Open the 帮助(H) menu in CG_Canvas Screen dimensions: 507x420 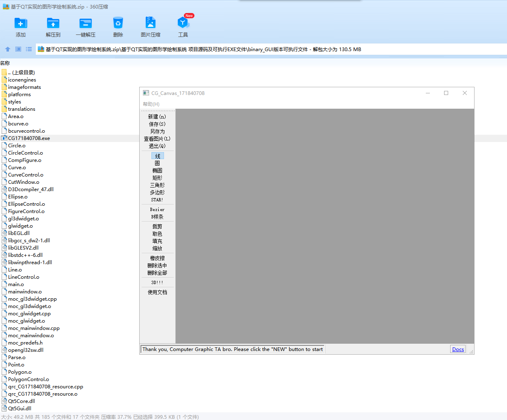coord(151,104)
